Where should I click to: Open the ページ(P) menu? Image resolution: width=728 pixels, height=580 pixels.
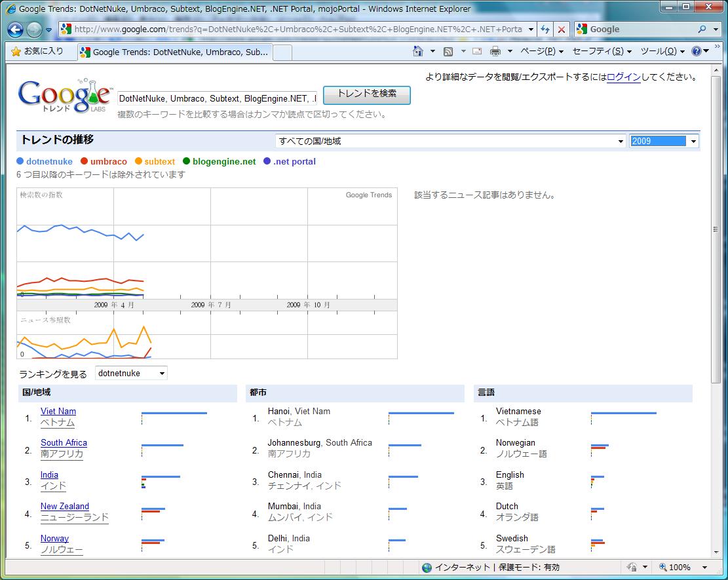click(542, 51)
